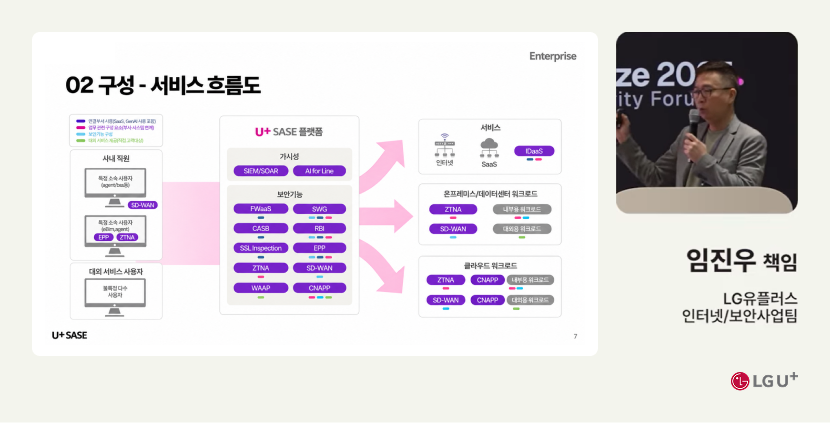
Task: Click the ZTNA pill inside employee monitor
Action: click(127, 237)
